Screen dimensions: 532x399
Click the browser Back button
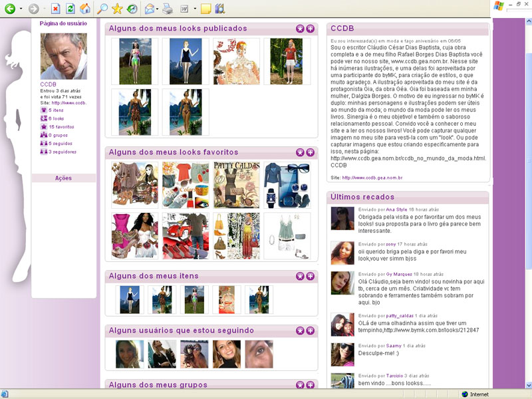(9, 9)
